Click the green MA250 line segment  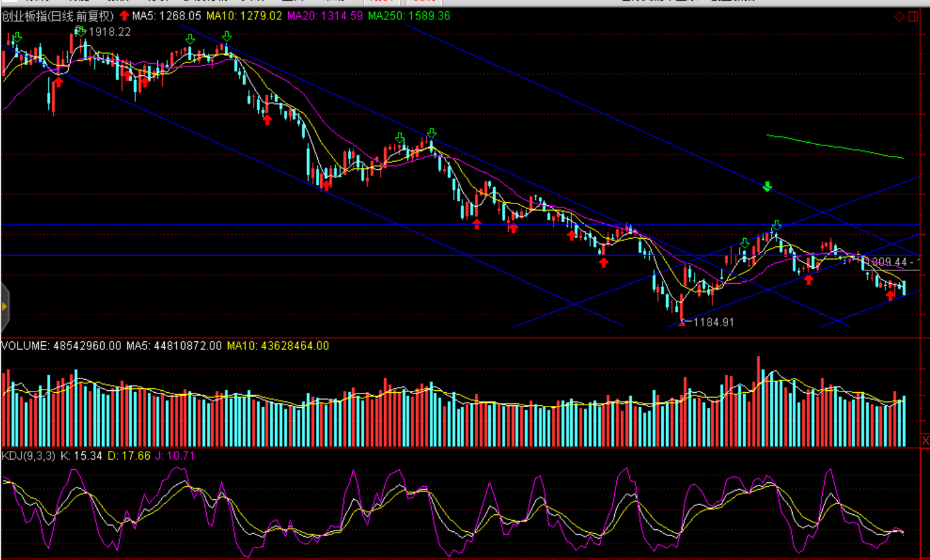click(833, 146)
